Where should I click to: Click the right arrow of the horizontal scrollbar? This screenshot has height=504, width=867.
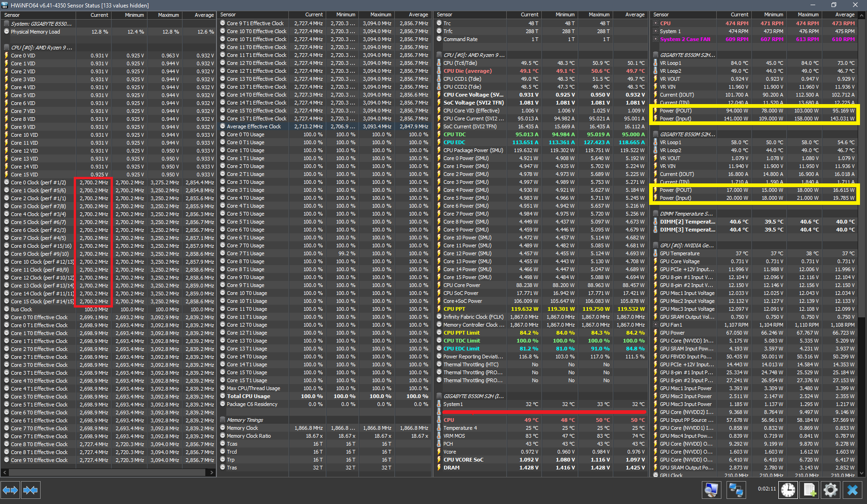(x=210, y=472)
